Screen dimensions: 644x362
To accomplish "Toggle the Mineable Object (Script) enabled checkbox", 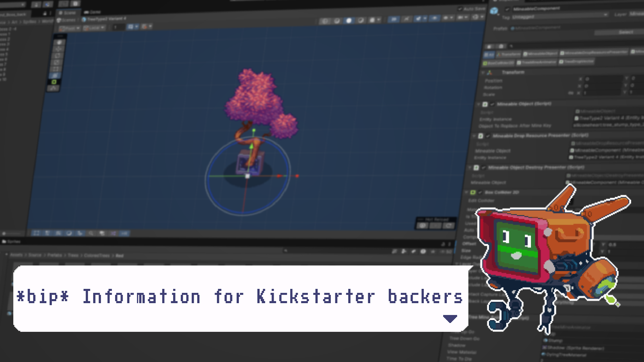I will pos(492,104).
